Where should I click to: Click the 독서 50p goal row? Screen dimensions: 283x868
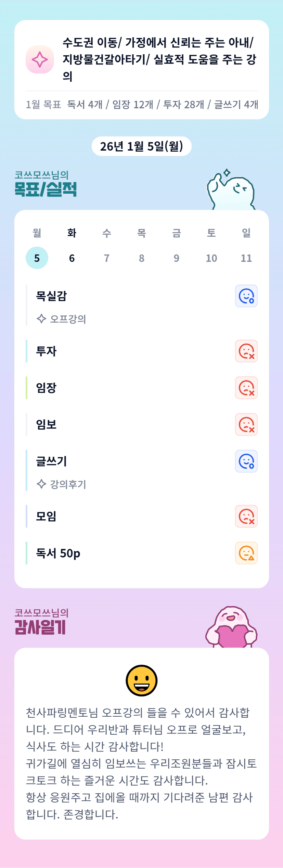tap(58, 553)
